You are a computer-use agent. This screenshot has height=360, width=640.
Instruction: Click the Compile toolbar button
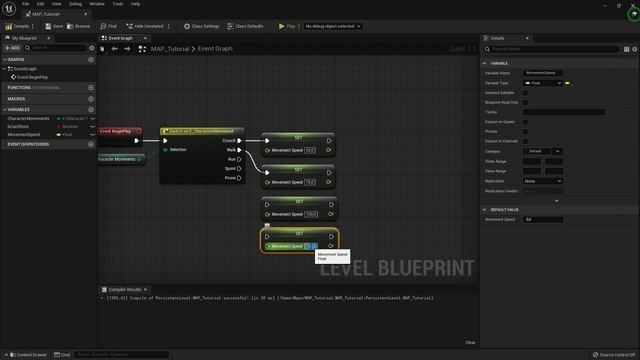click(x=17, y=26)
